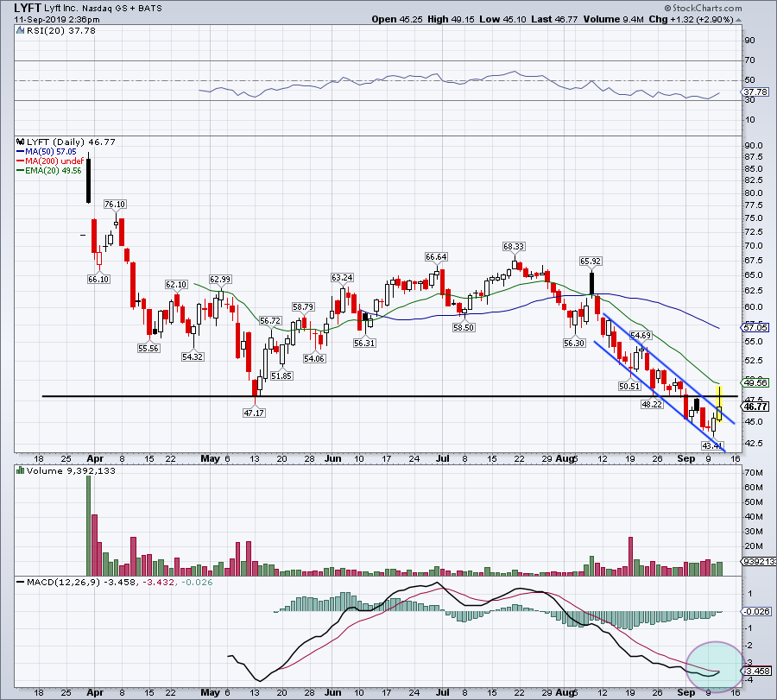Click the 68.33 July high label
Screen dimensions: 777x700
[x=514, y=246]
